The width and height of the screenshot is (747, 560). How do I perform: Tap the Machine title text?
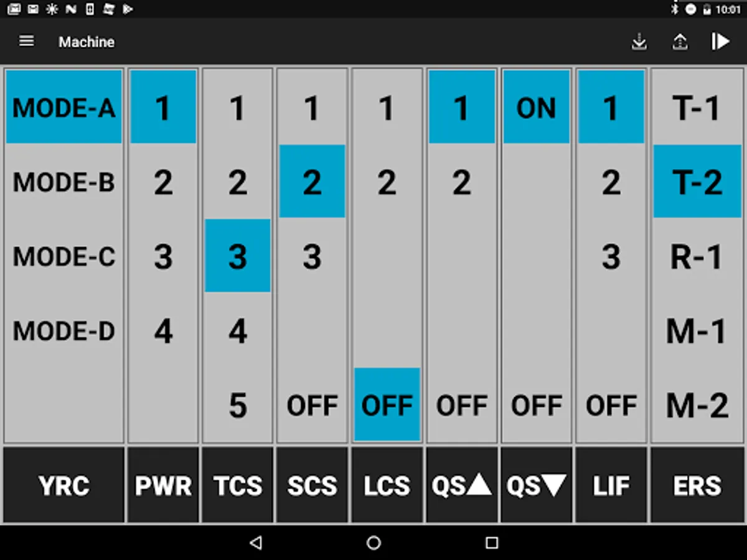(87, 42)
